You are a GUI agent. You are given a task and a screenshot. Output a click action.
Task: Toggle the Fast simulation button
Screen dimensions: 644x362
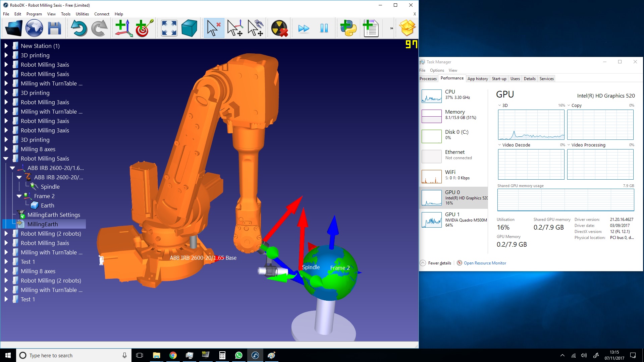click(x=304, y=28)
